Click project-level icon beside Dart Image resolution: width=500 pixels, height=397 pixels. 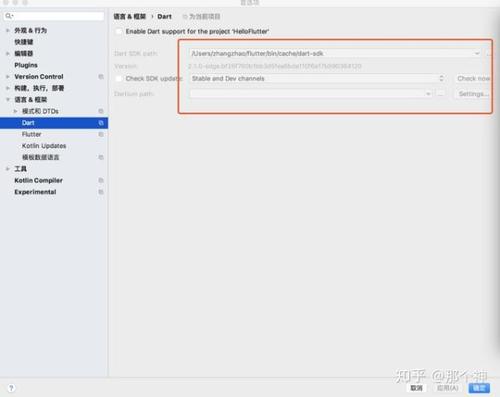(101, 123)
